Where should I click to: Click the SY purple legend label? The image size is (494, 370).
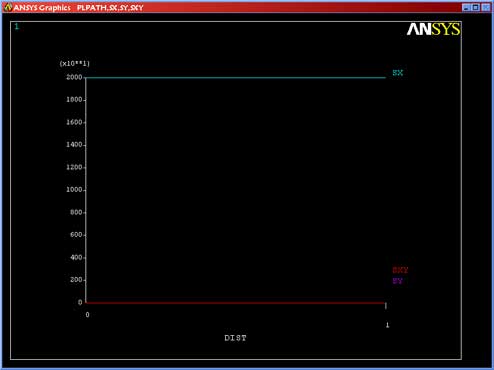click(x=397, y=281)
